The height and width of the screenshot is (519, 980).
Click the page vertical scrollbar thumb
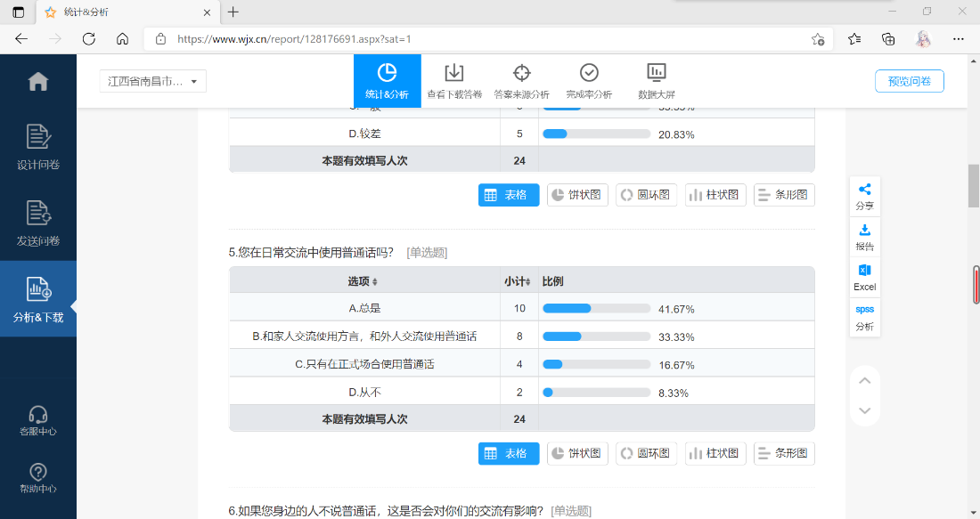point(973,185)
